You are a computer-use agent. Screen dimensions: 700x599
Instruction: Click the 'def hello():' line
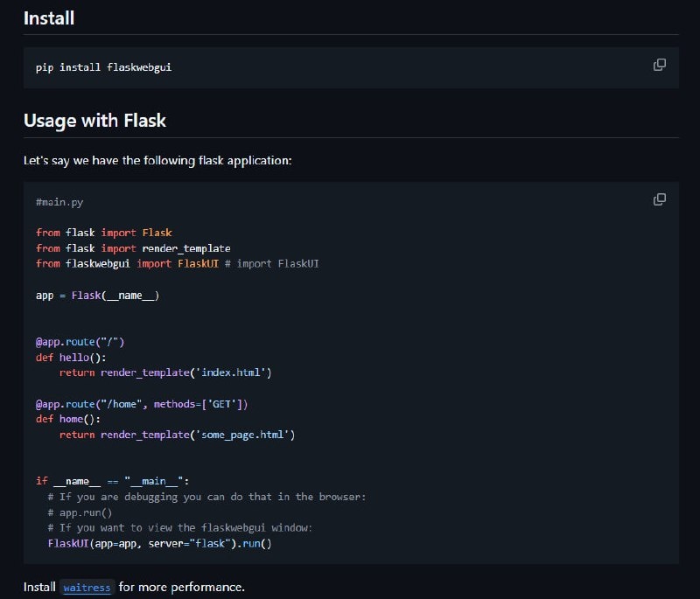tap(71, 358)
